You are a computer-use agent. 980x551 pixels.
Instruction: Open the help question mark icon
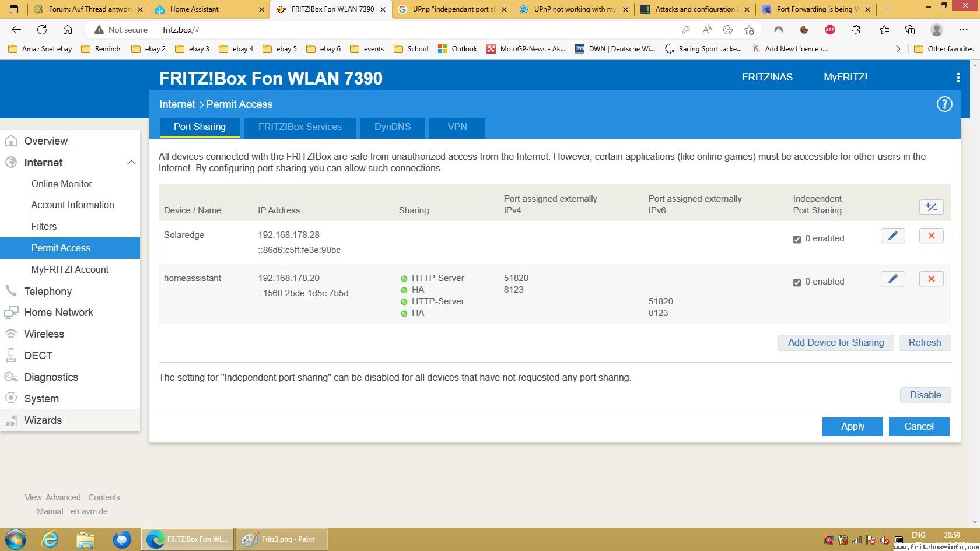pyautogui.click(x=944, y=104)
